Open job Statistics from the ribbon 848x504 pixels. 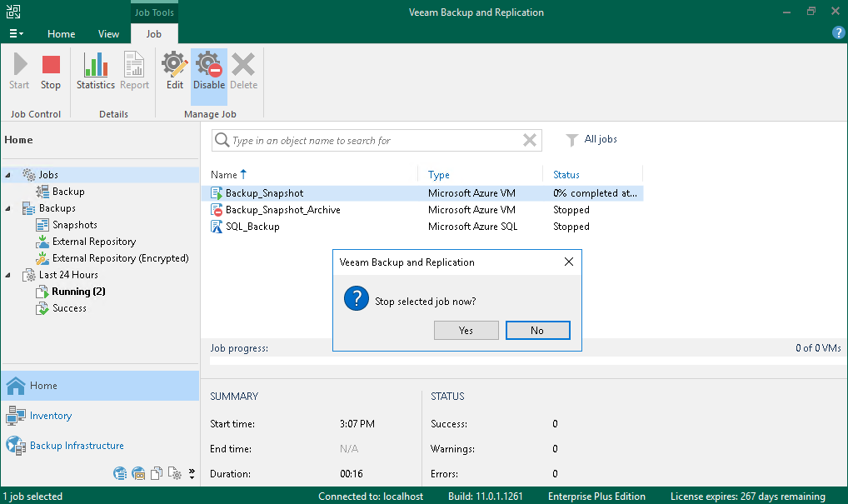(96, 71)
